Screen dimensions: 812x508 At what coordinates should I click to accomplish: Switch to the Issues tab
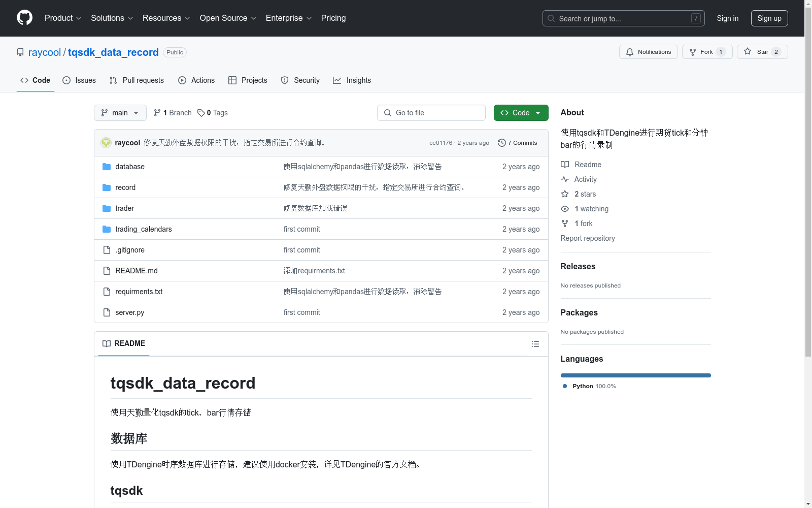tap(79, 80)
